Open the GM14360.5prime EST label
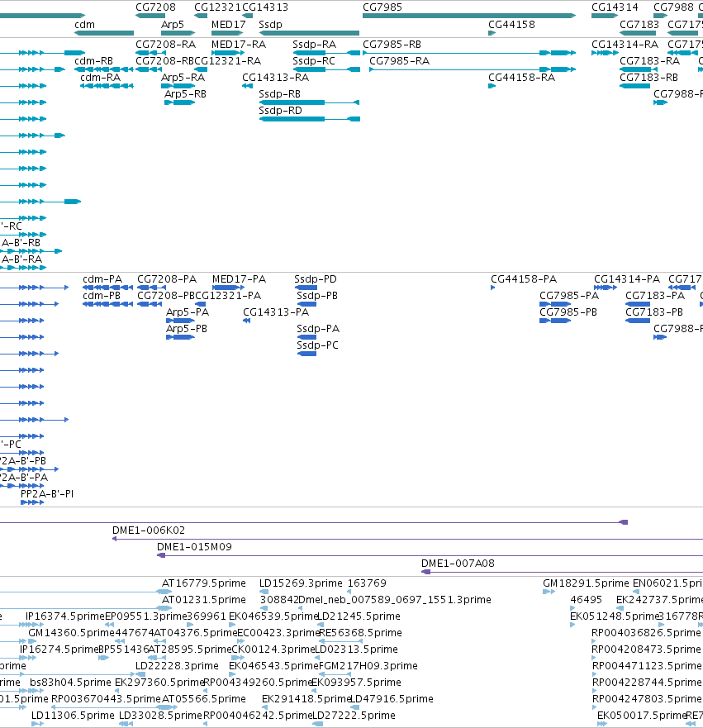Image resolution: width=703 pixels, height=728 pixels. click(x=72, y=633)
